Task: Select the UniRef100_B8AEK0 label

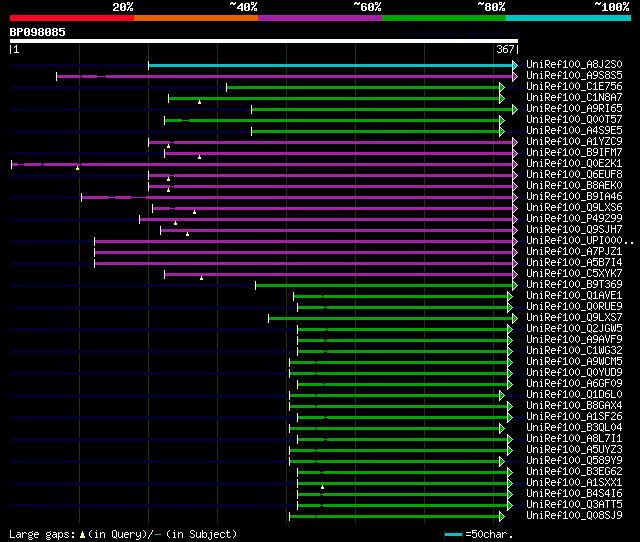Action: [x=574, y=186]
